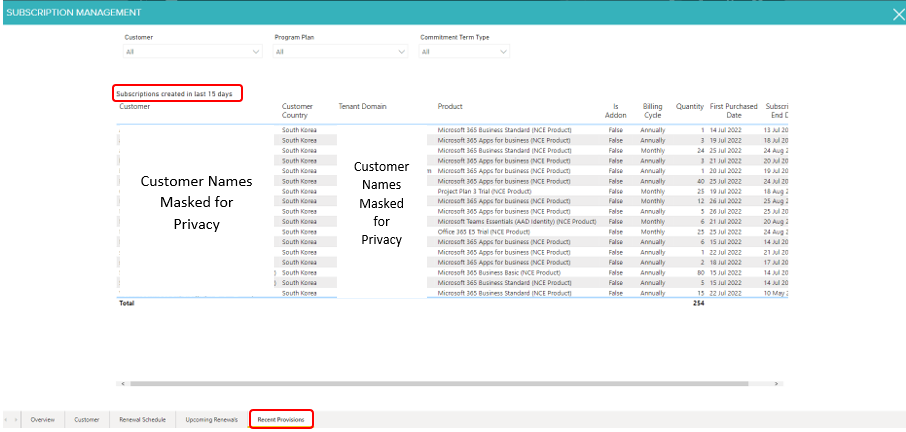
Task: Click 'Subscriptions created in last 15 days' title
Action: point(174,94)
